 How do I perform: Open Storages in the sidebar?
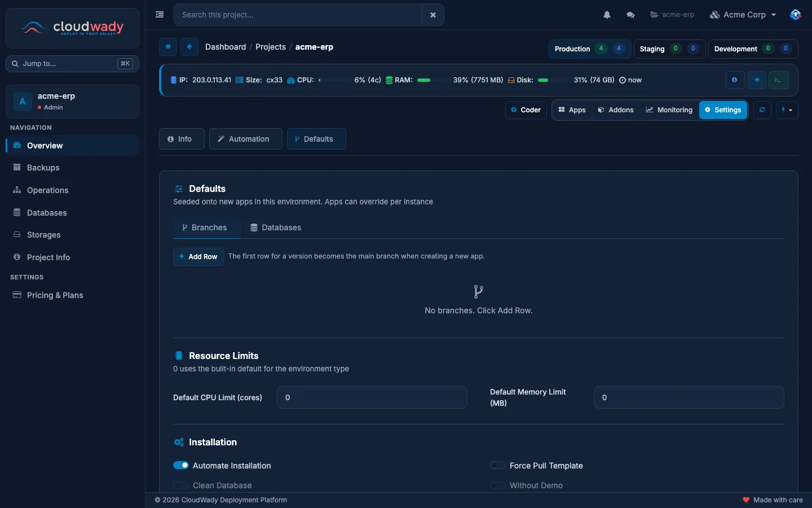click(x=72, y=235)
